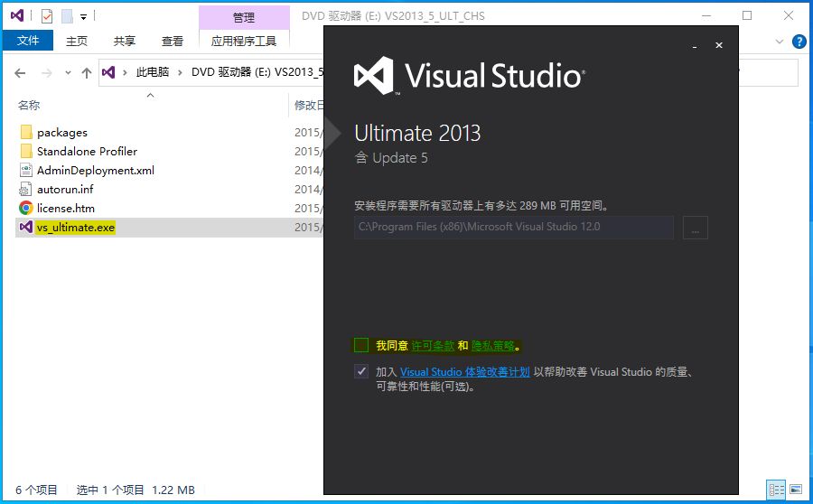This screenshot has height=504, width=813.
Task: Click the install location path field
Action: [513, 228]
